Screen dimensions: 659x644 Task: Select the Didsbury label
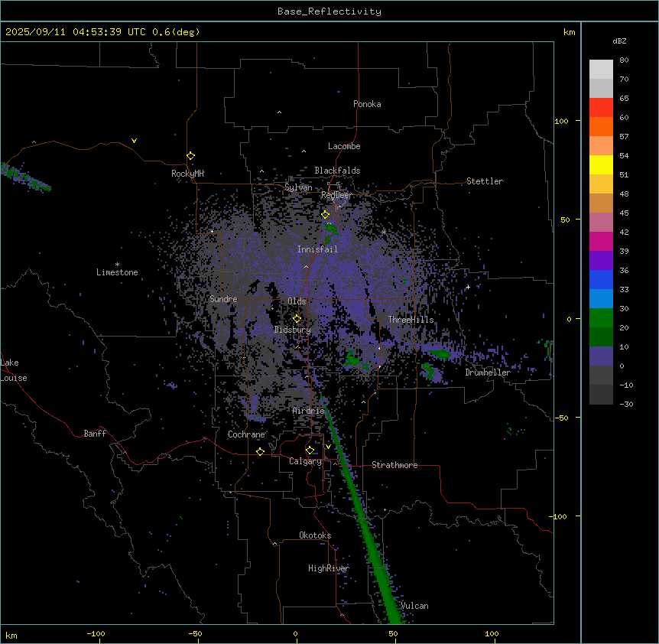coord(293,330)
